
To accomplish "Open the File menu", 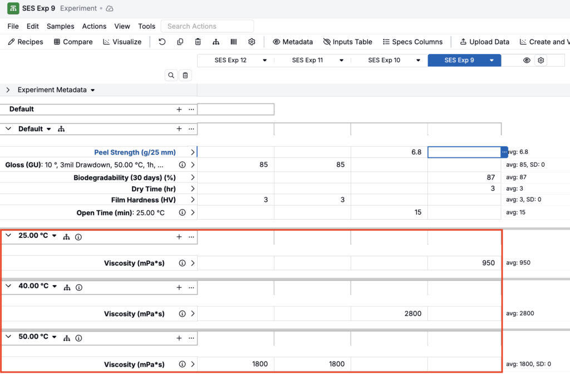I will (x=13, y=26).
